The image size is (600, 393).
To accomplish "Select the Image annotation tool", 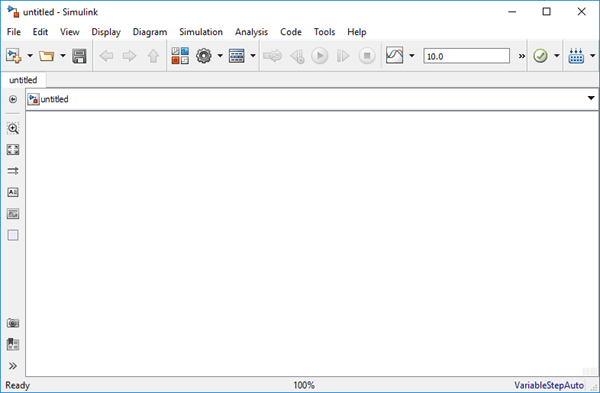I will click(x=13, y=214).
